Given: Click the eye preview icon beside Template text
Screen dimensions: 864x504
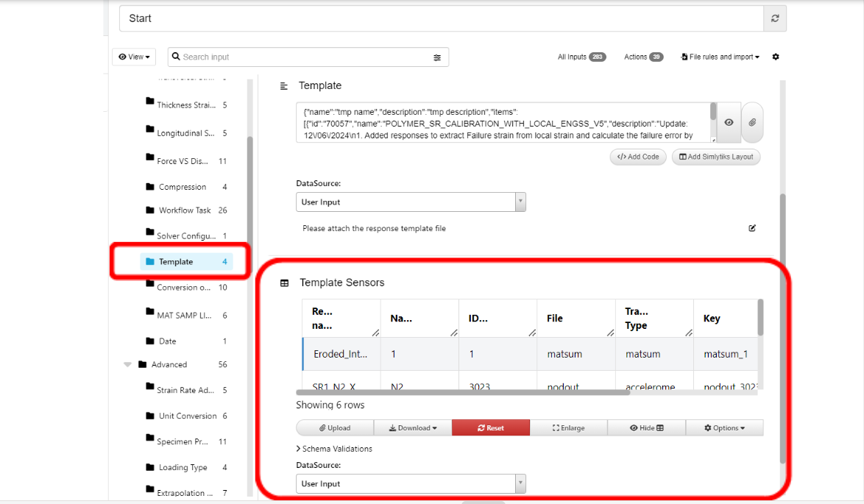Looking at the screenshot, I should 728,123.
